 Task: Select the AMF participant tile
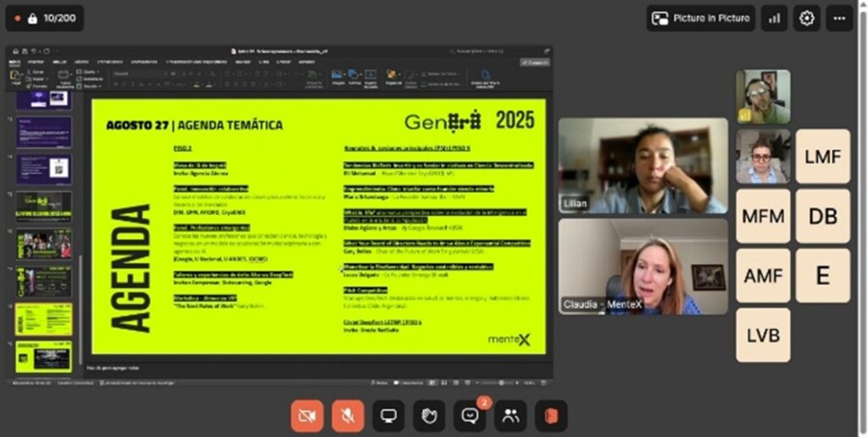[x=763, y=275]
